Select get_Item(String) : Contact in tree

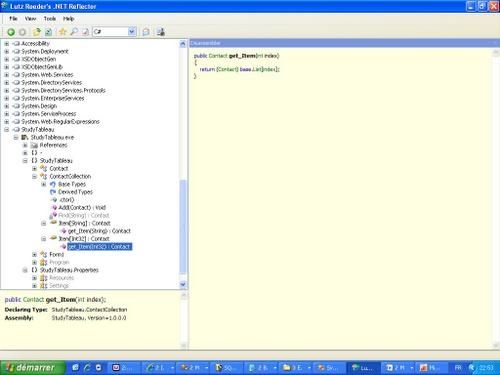point(99,231)
